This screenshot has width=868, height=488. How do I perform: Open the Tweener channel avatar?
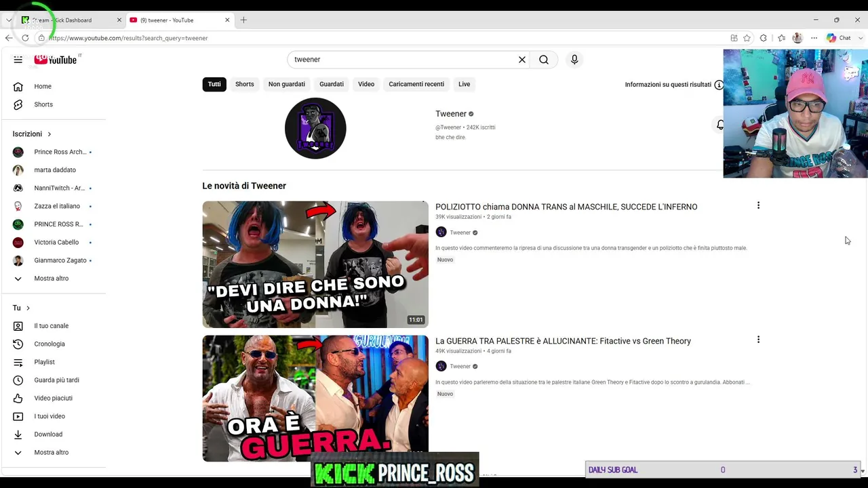click(315, 128)
